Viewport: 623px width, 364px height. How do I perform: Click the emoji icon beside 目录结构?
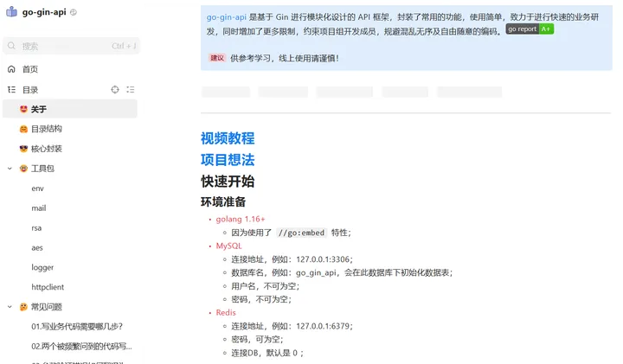coord(23,129)
